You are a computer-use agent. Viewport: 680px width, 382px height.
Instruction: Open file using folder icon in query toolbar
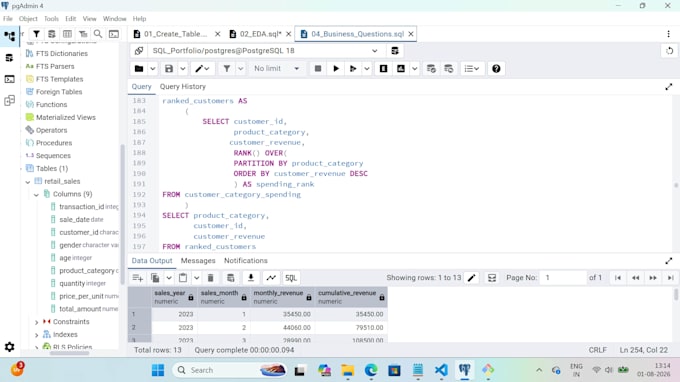tap(139, 69)
